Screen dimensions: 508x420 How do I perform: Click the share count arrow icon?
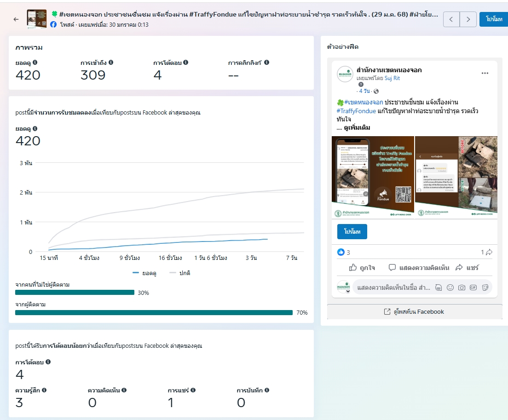tap(489, 252)
